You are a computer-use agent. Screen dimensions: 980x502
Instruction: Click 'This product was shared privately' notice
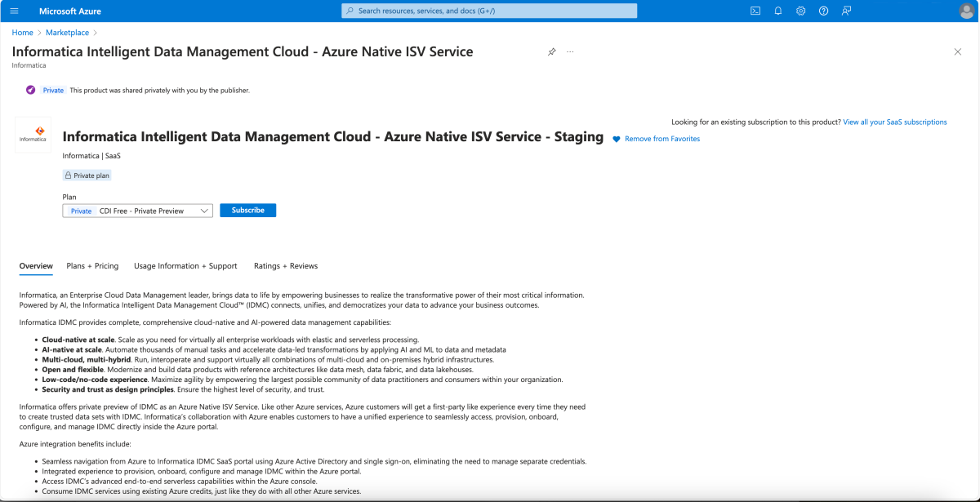160,91
